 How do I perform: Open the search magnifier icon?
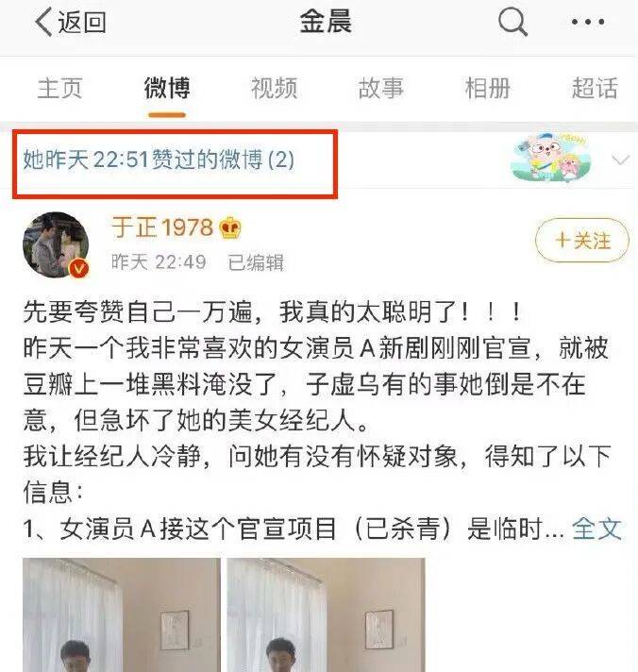tap(512, 22)
